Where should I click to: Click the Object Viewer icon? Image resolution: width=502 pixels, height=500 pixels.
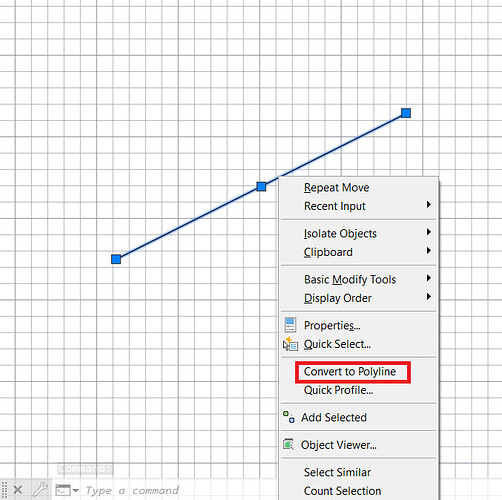point(288,444)
